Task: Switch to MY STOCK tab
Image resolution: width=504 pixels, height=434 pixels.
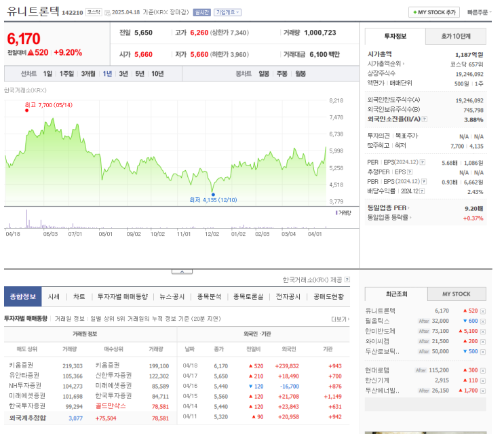Action: coord(457,294)
